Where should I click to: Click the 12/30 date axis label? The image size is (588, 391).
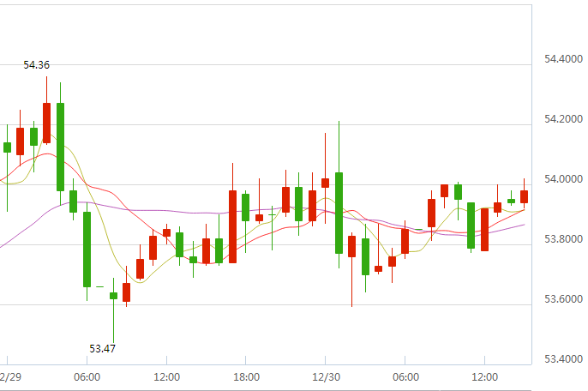(x=326, y=377)
